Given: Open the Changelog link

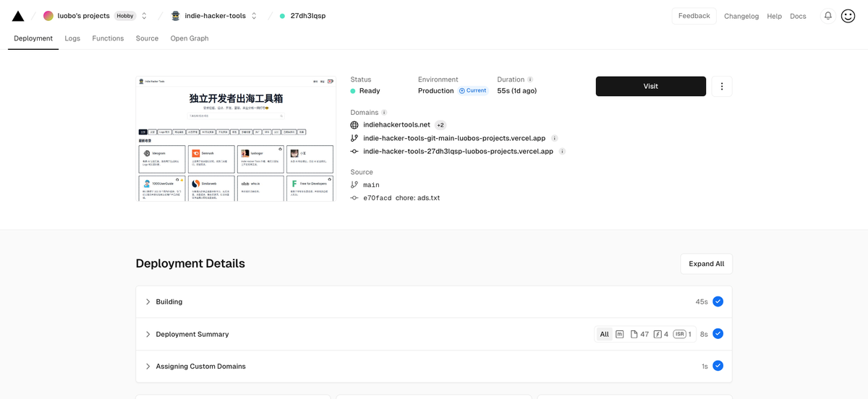Looking at the screenshot, I should pyautogui.click(x=741, y=16).
